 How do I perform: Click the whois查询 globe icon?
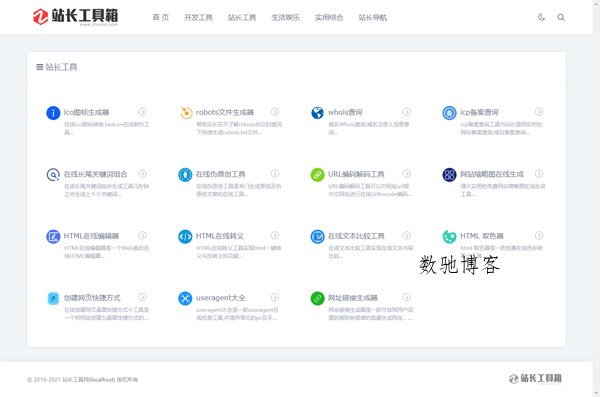318,113
